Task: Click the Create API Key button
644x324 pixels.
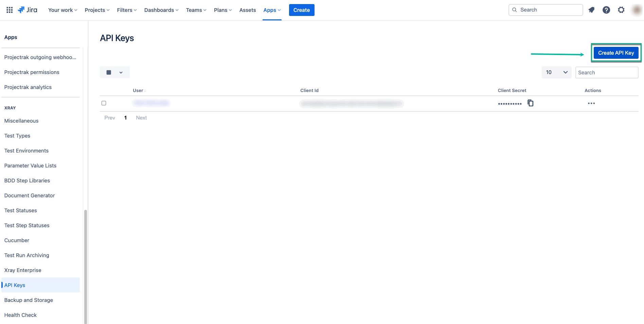Action: point(616,53)
